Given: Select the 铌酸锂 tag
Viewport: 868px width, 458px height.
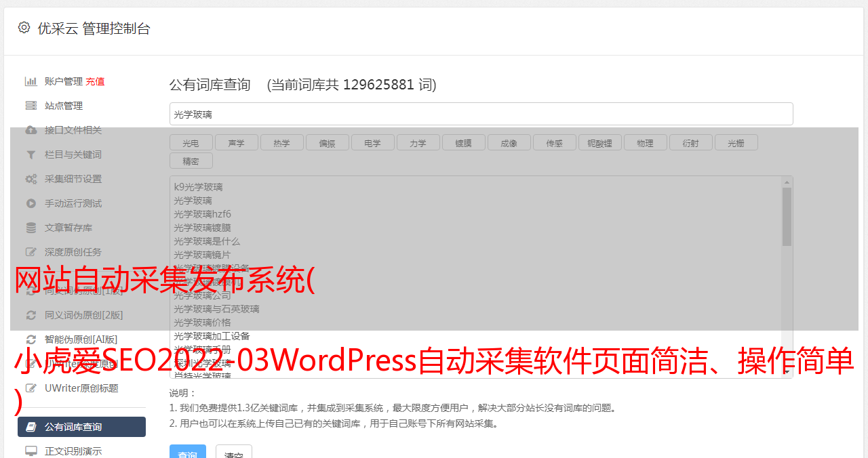Looking at the screenshot, I should point(599,142).
